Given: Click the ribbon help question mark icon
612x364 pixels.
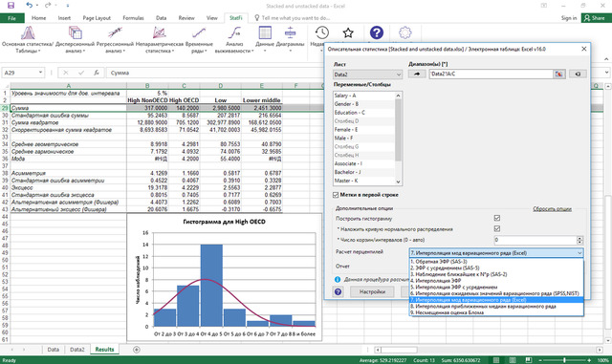Looking at the screenshot, I should [x=376, y=32].
